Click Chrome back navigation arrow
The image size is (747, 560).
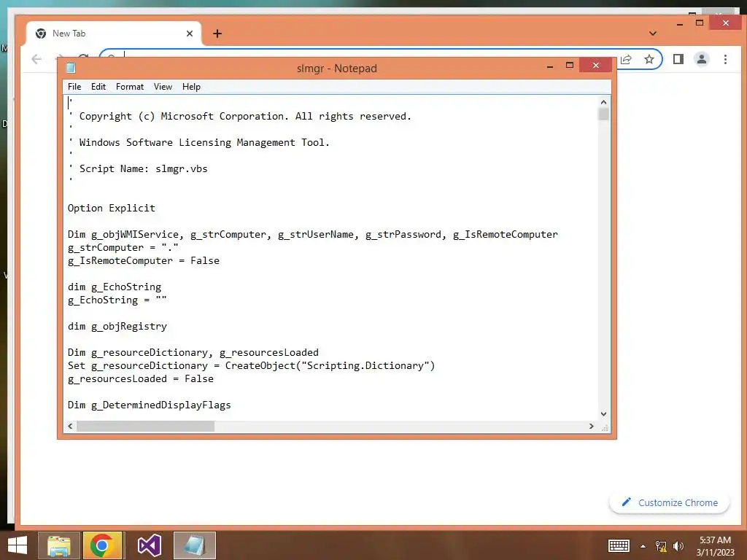pos(36,59)
